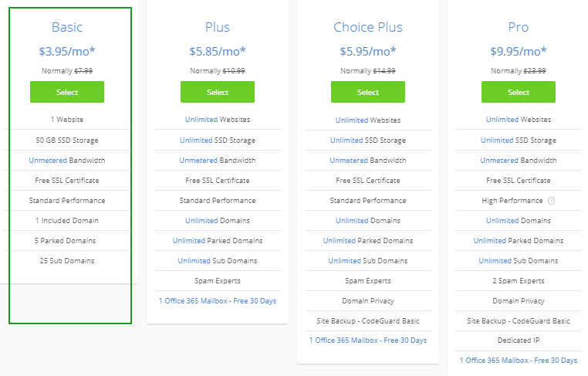Select the Basic plan button

67,92
